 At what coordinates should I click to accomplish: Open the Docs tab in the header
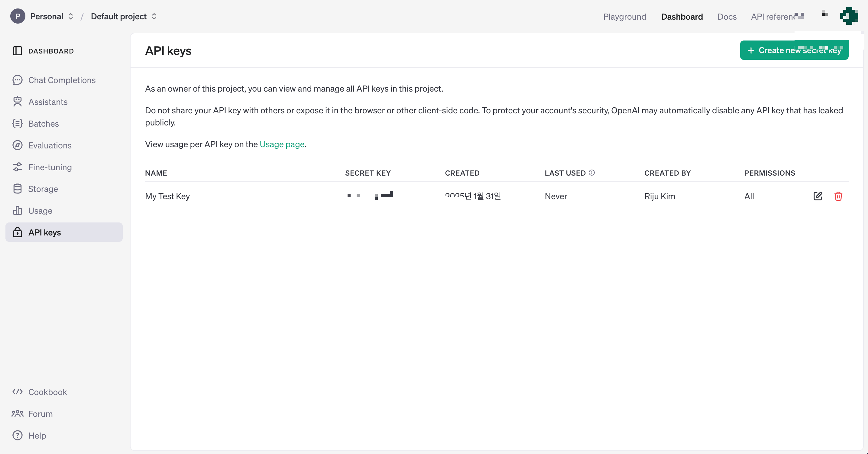click(x=727, y=17)
